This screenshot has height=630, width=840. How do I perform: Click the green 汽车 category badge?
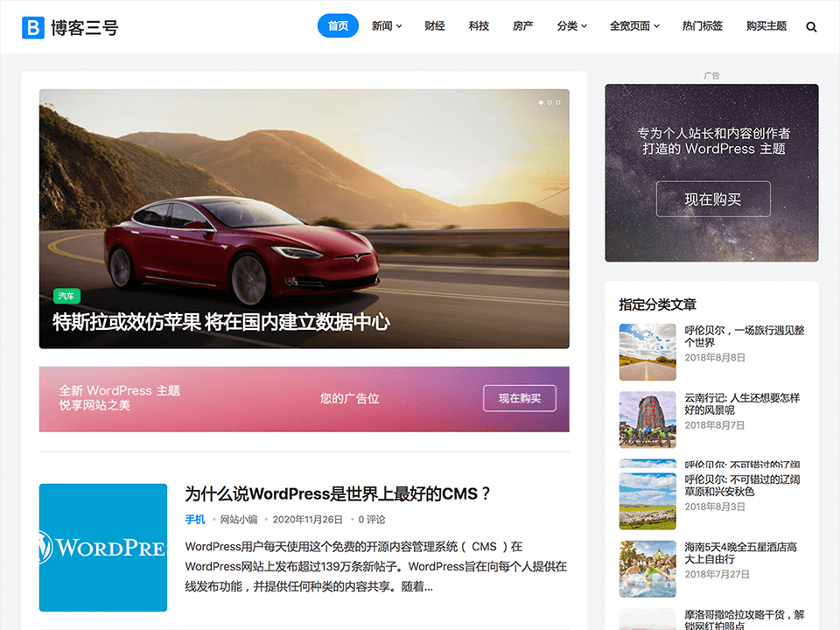(x=66, y=296)
